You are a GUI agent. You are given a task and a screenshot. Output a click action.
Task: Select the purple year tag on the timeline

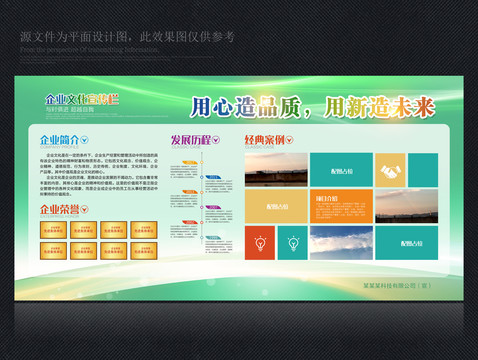click(213, 207)
